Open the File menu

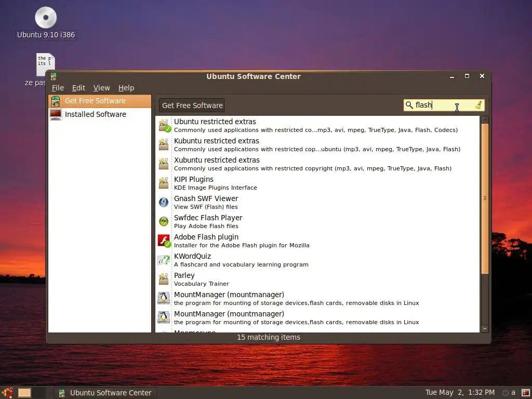[x=58, y=88]
